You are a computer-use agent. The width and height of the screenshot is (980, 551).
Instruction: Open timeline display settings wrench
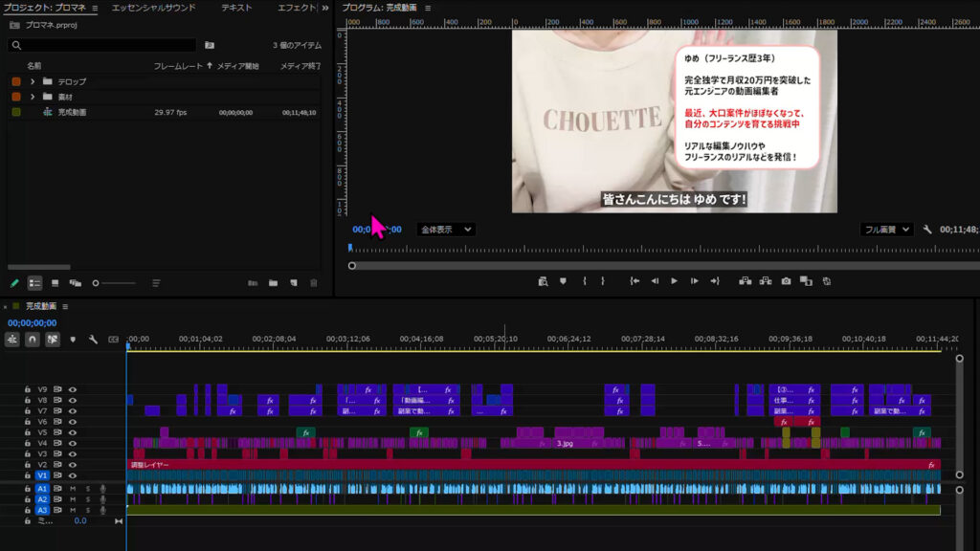[93, 340]
